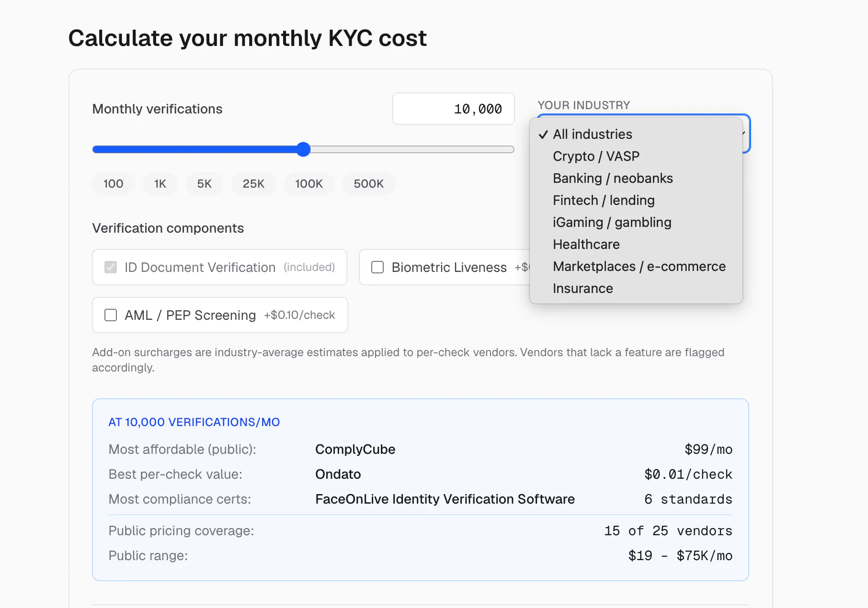The image size is (868, 608).
Task: Select Fintech / lending industry
Action: 636,200
